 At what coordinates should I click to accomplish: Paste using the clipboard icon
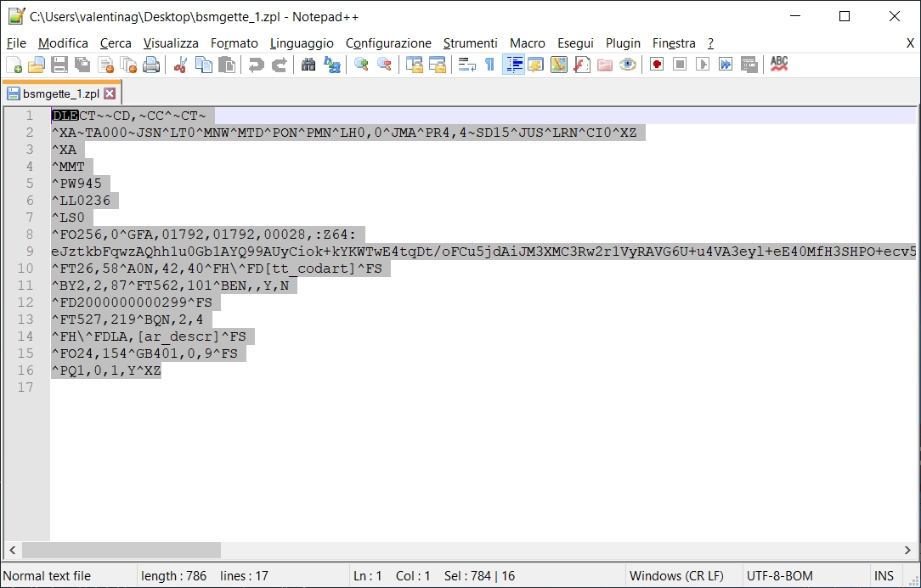[227, 65]
